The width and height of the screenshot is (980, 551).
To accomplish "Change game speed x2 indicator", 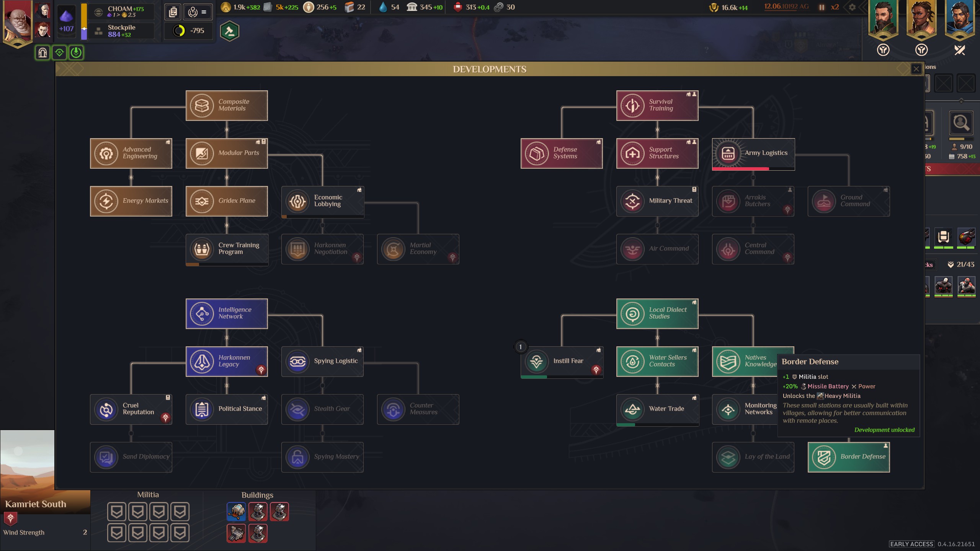I will 835,7.
